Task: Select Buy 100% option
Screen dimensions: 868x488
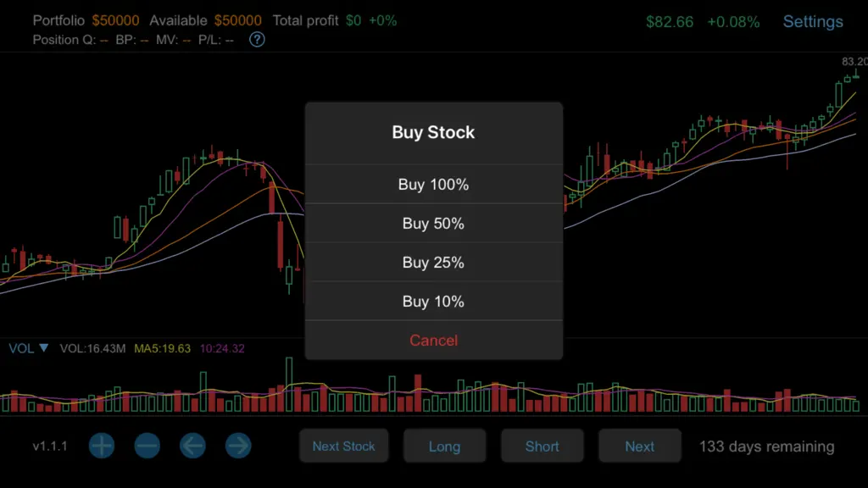Action: [433, 184]
